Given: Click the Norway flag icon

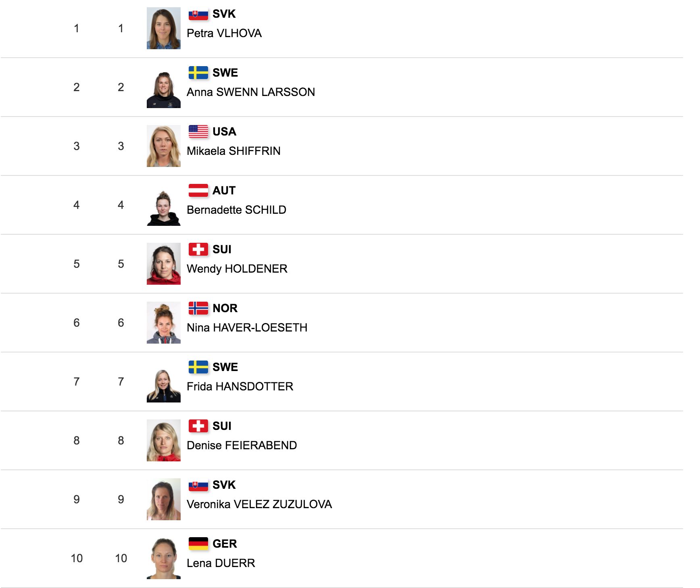Looking at the screenshot, I should [198, 309].
